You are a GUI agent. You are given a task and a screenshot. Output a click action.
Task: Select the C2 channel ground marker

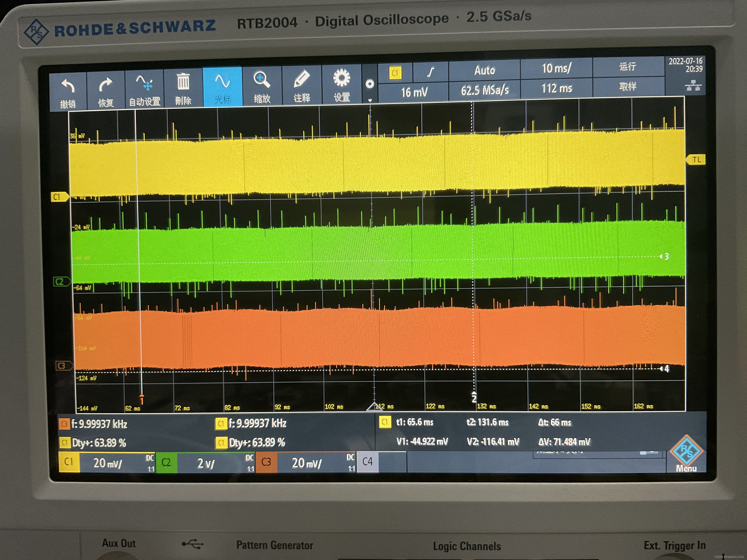point(62,281)
